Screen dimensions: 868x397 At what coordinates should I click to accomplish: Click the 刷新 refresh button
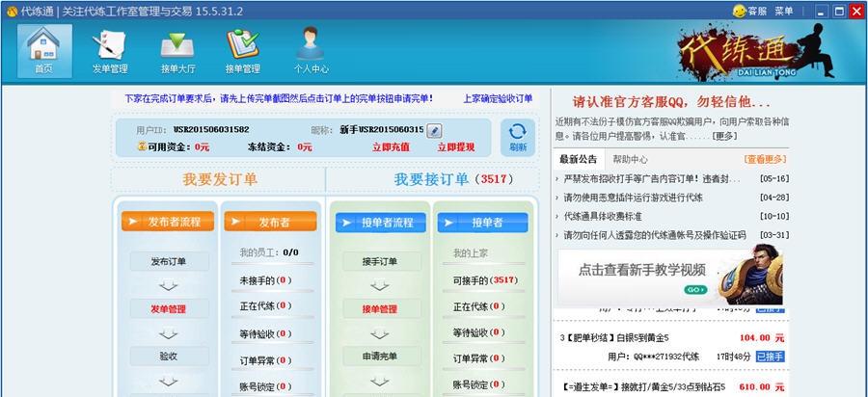point(518,138)
